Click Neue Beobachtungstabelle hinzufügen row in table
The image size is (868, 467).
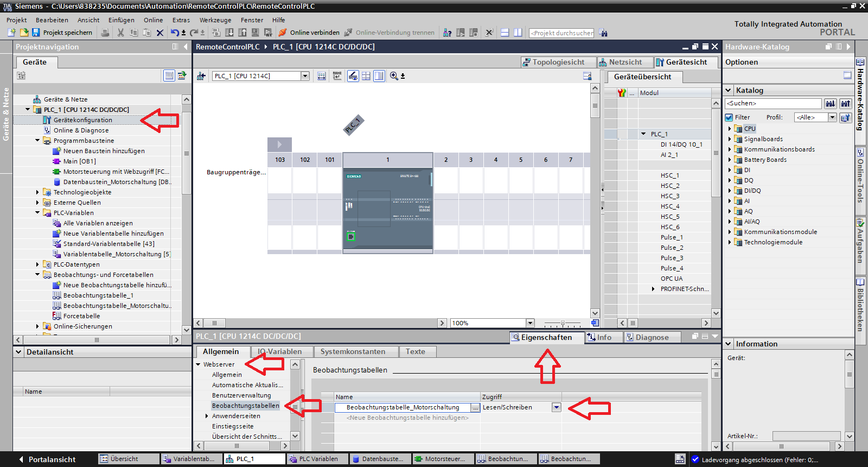click(x=407, y=418)
